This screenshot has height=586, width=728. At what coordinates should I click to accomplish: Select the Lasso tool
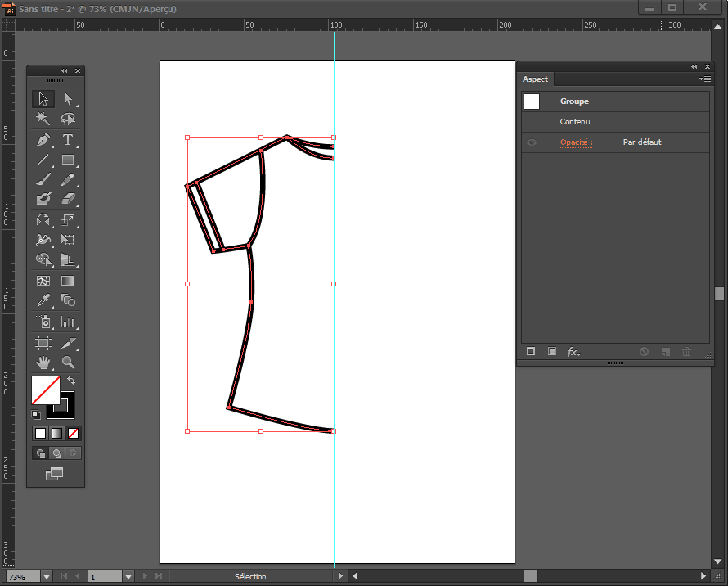(x=68, y=119)
